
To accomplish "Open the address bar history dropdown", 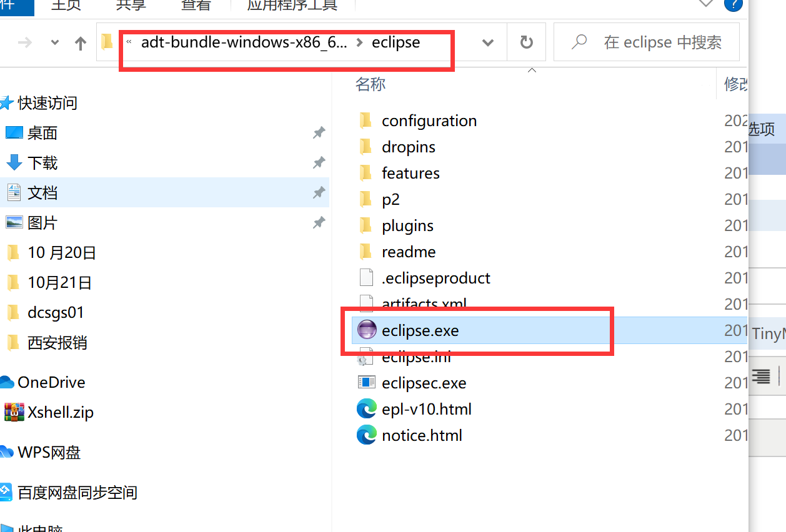I will click(488, 42).
